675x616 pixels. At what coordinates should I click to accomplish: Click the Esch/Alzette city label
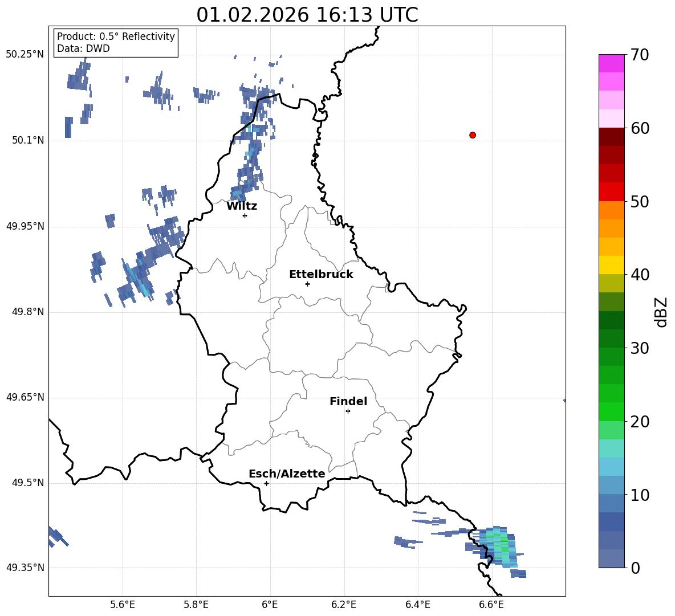click(287, 474)
